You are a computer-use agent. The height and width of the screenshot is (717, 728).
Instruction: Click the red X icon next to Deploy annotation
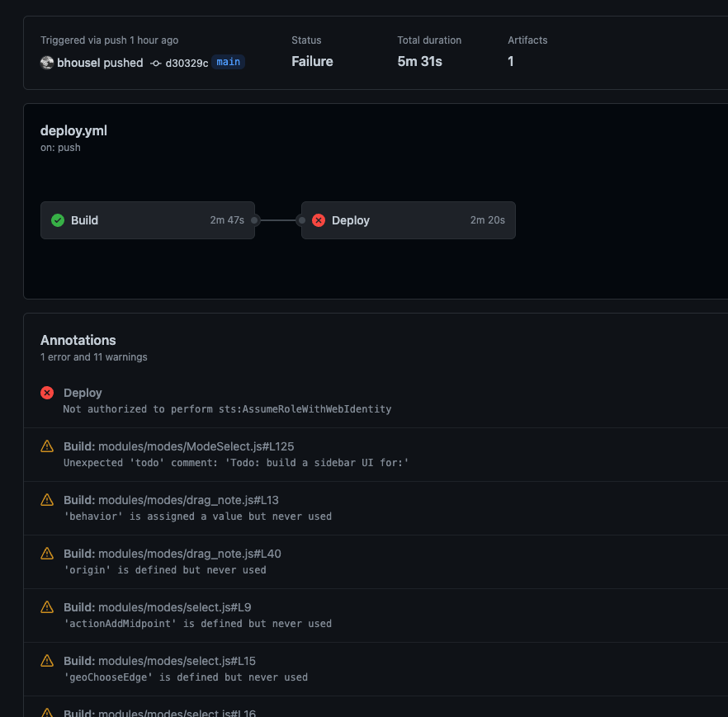[x=47, y=393]
